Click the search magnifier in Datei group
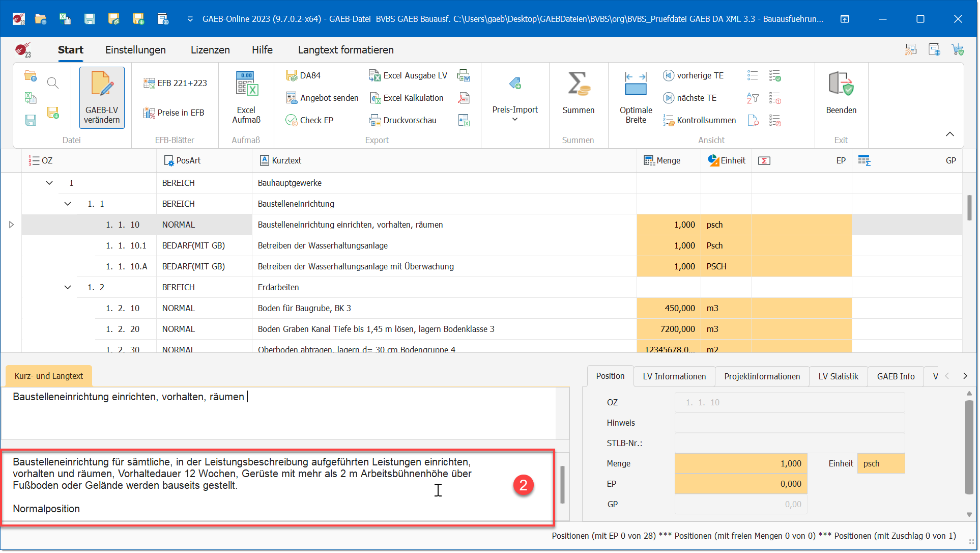The height and width of the screenshot is (553, 980). tap(53, 83)
